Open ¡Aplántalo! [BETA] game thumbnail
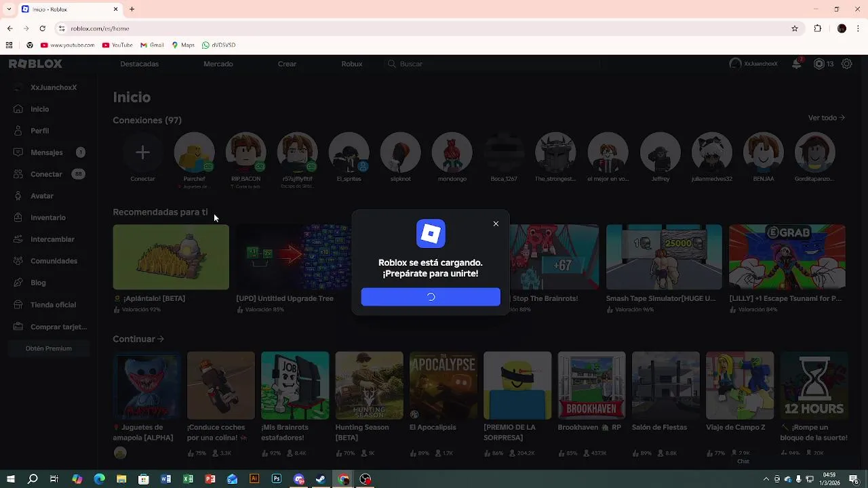Viewport: 868px width, 488px height. pos(171,257)
